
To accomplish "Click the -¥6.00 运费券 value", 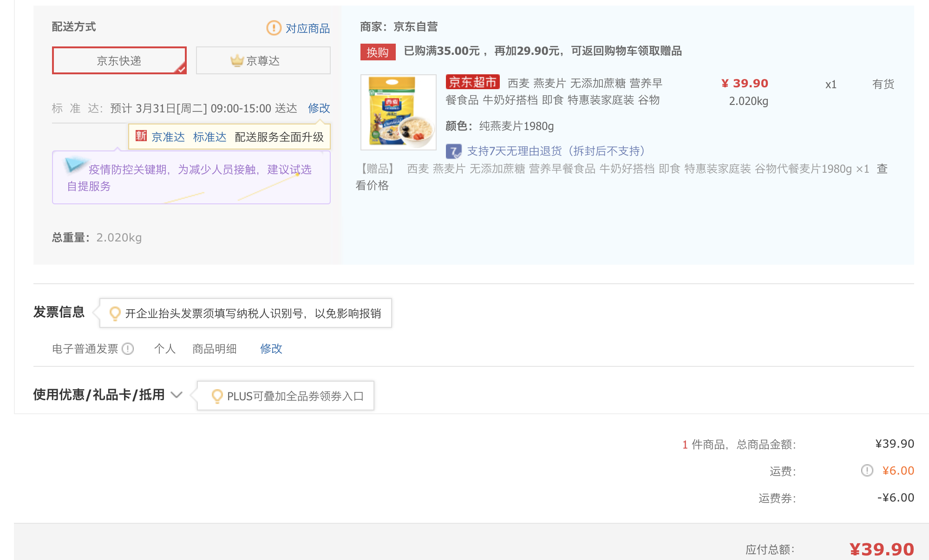I will 896,498.
